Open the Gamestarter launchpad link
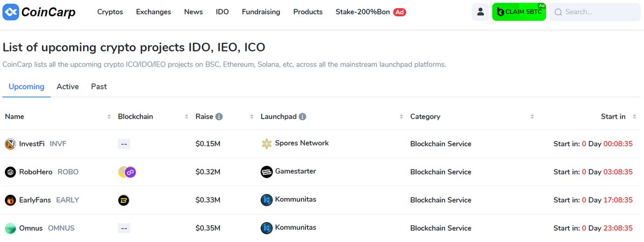The width and height of the screenshot is (644, 242). tap(295, 171)
